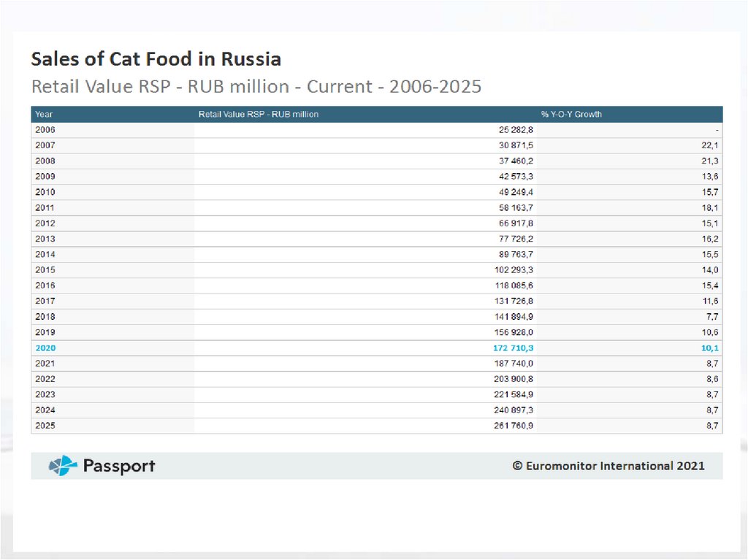Viewport: 748px width, 560px height.
Task: Select the 2021 retail value 187 740,0
Action: pyautogui.click(x=514, y=363)
